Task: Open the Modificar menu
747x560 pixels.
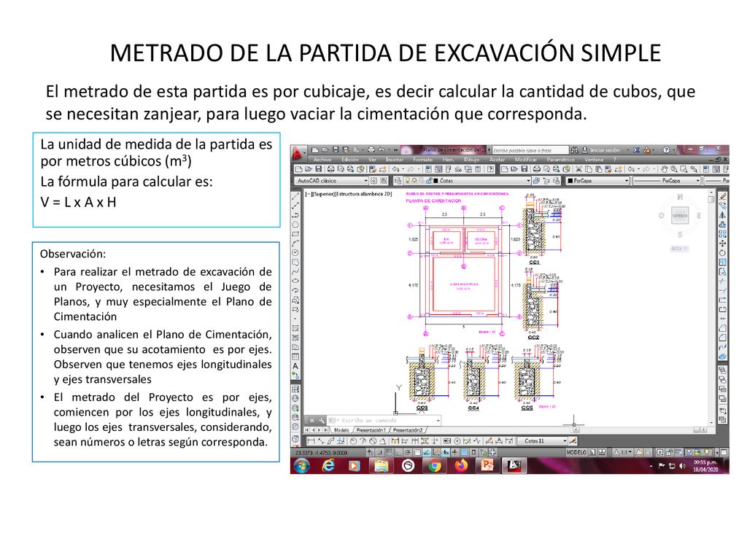Action: 525,160
